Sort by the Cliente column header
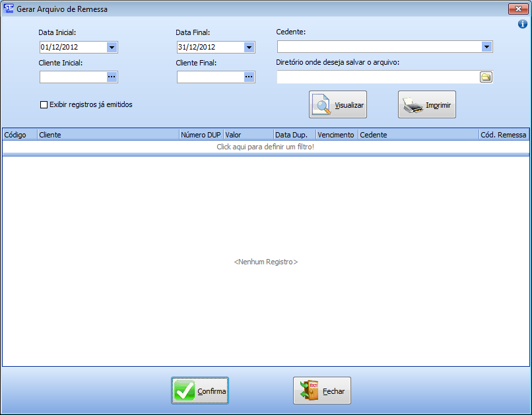532x415 pixels. pyautogui.click(x=108, y=135)
